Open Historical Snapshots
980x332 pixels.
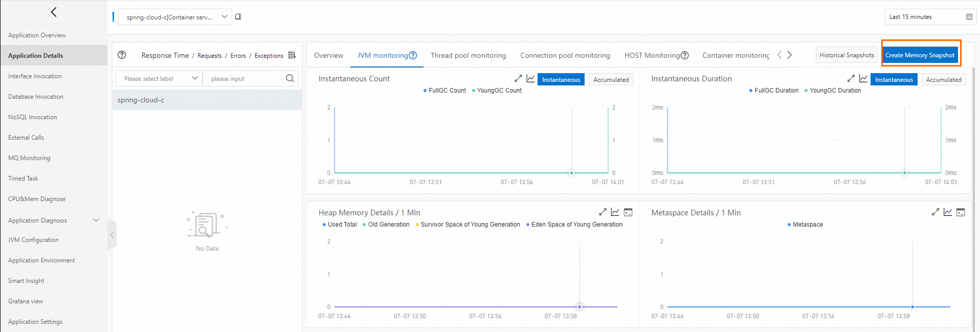[x=847, y=55]
